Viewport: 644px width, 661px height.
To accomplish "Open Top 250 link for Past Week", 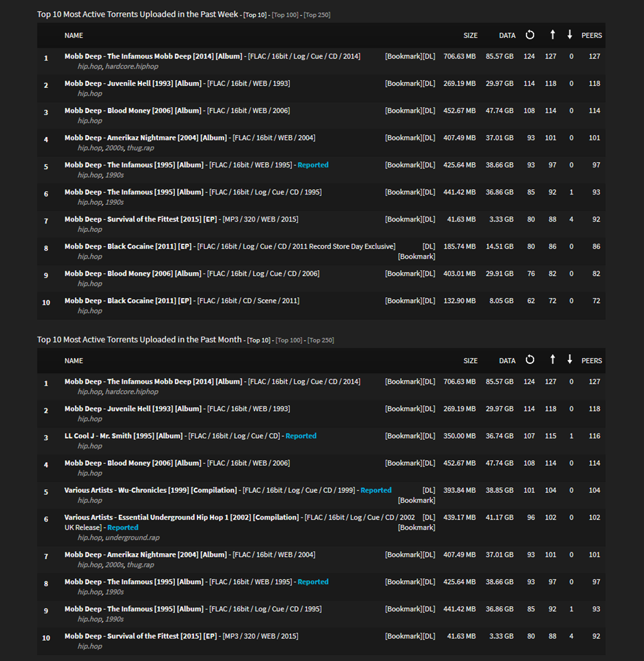I will [317, 15].
